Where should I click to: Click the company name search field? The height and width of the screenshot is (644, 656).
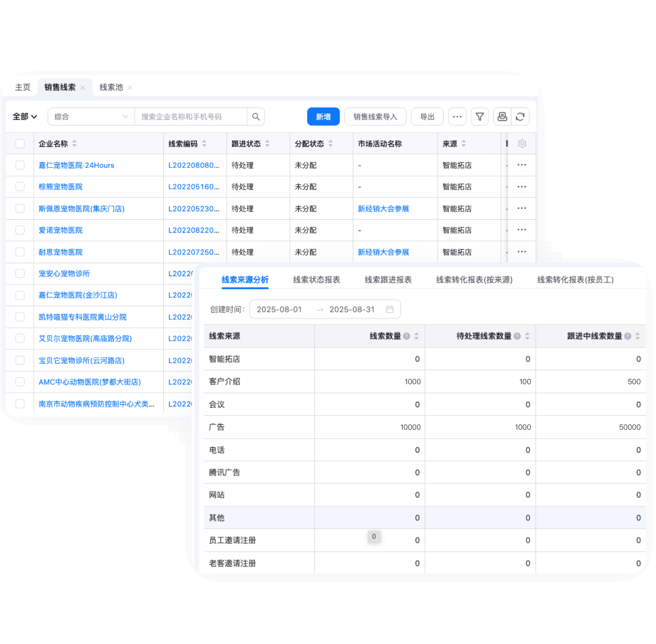[x=190, y=117]
